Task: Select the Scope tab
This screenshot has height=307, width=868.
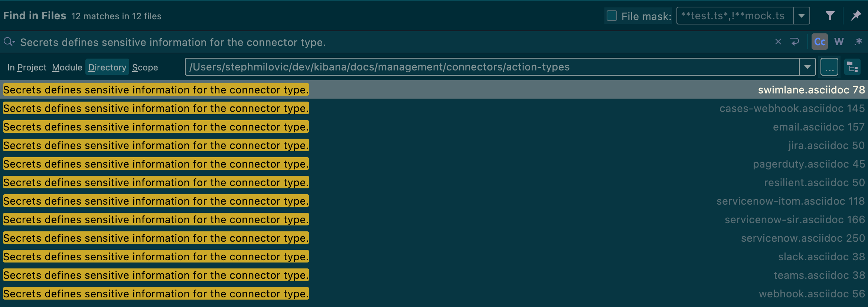Action: [x=145, y=67]
